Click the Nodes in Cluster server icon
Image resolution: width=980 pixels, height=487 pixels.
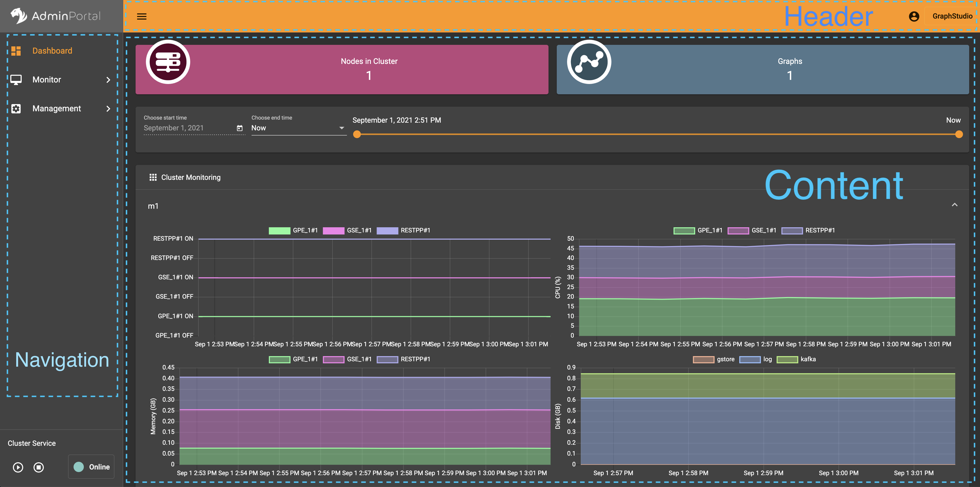(x=168, y=62)
